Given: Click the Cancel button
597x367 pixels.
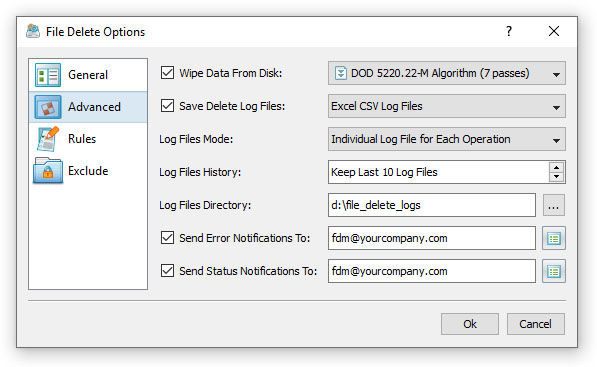Looking at the screenshot, I should coord(536,324).
